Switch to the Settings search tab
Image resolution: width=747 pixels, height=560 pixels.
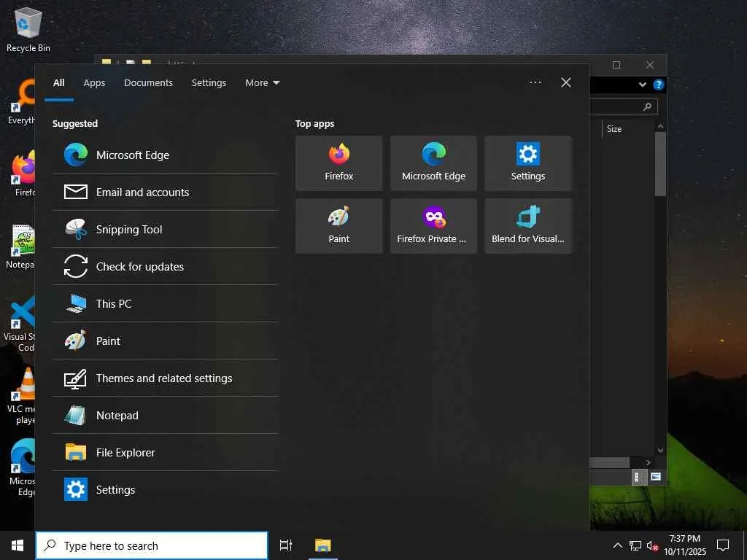209,83
